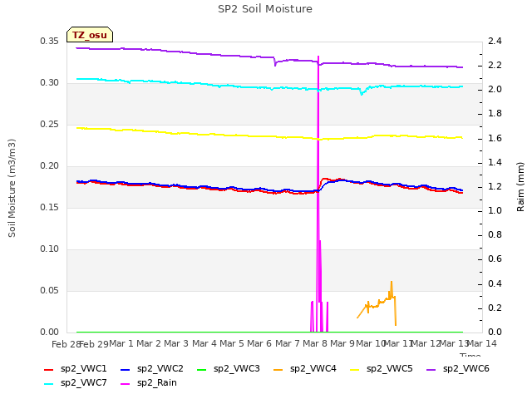Click the cyan sp2_VWC7 legend swatch
The height and width of the screenshot is (399, 532).
(49, 384)
